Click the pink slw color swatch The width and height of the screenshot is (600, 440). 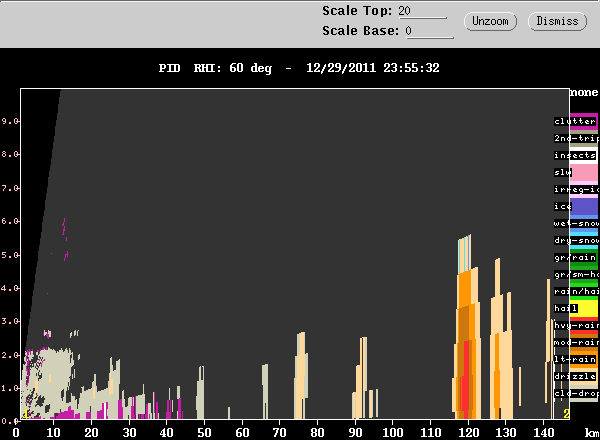(x=585, y=172)
